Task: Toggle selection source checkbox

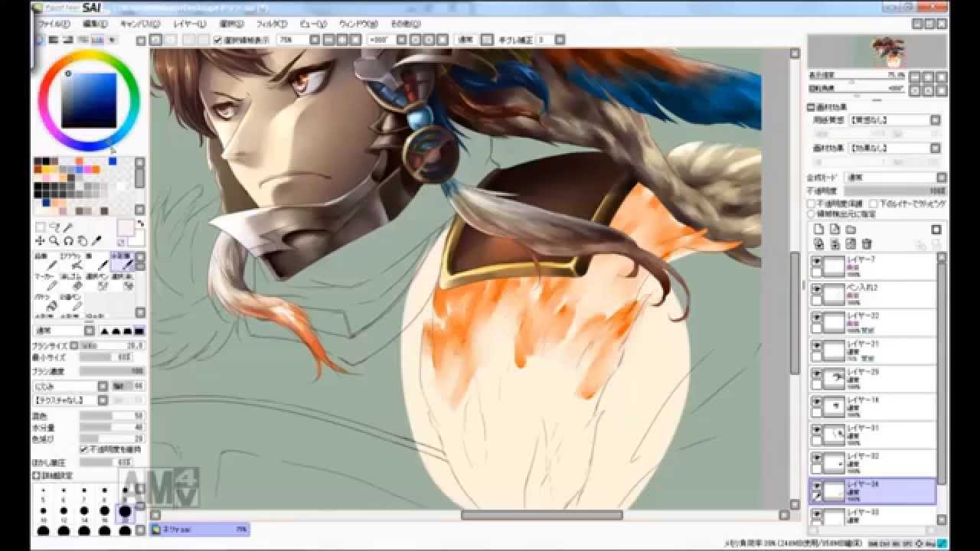Action: tap(812, 214)
